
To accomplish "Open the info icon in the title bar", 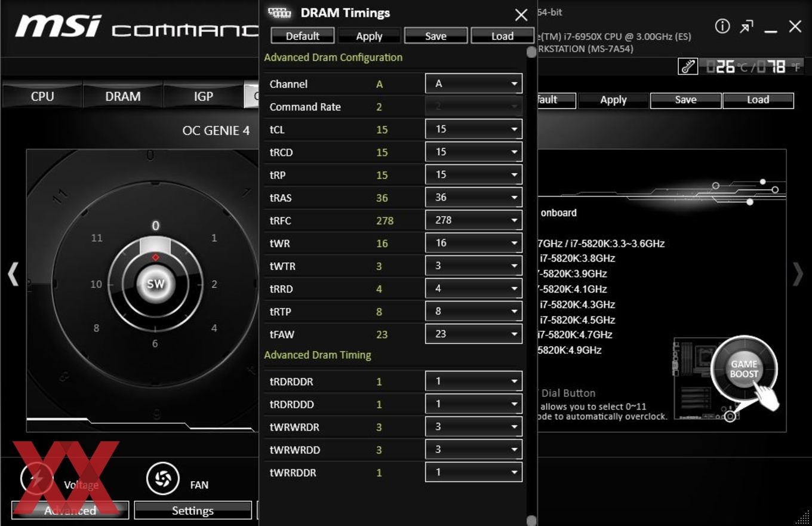I will click(x=722, y=26).
